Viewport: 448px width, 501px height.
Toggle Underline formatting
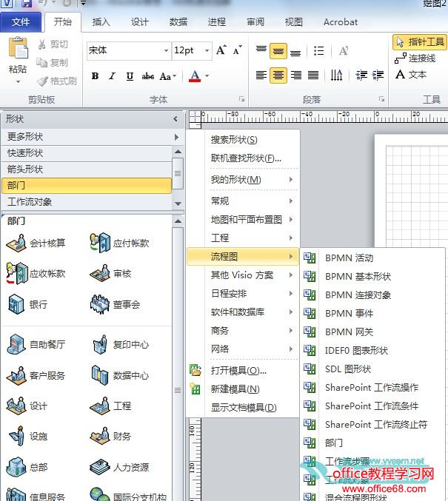click(130, 76)
